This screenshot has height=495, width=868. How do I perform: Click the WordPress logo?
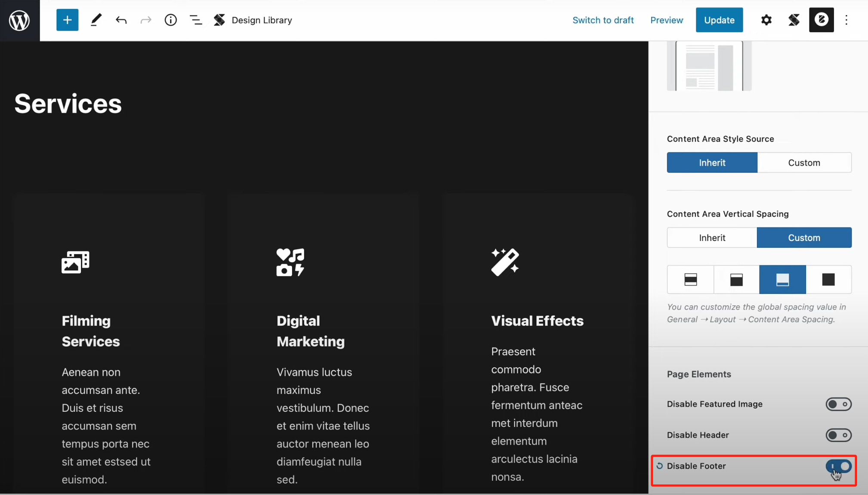pos(19,20)
